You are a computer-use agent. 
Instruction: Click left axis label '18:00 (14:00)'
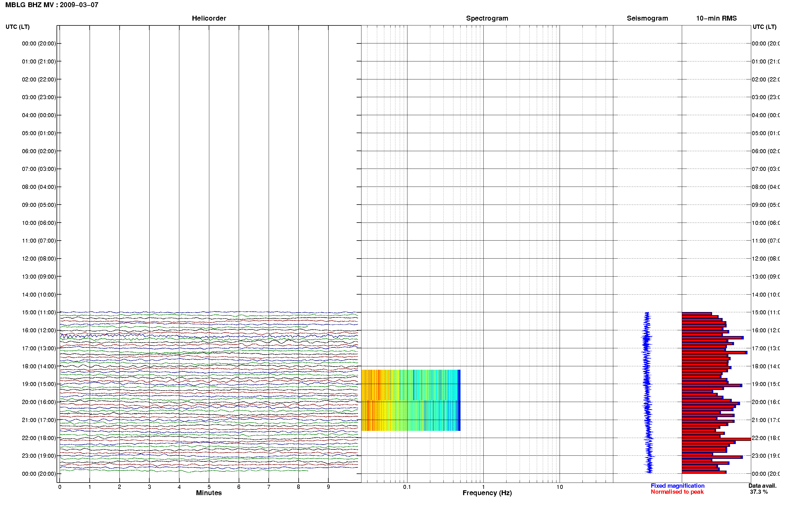point(39,366)
